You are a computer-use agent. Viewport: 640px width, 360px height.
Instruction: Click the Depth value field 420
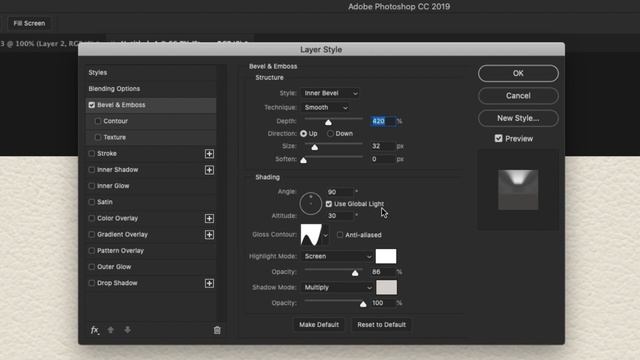coord(383,121)
